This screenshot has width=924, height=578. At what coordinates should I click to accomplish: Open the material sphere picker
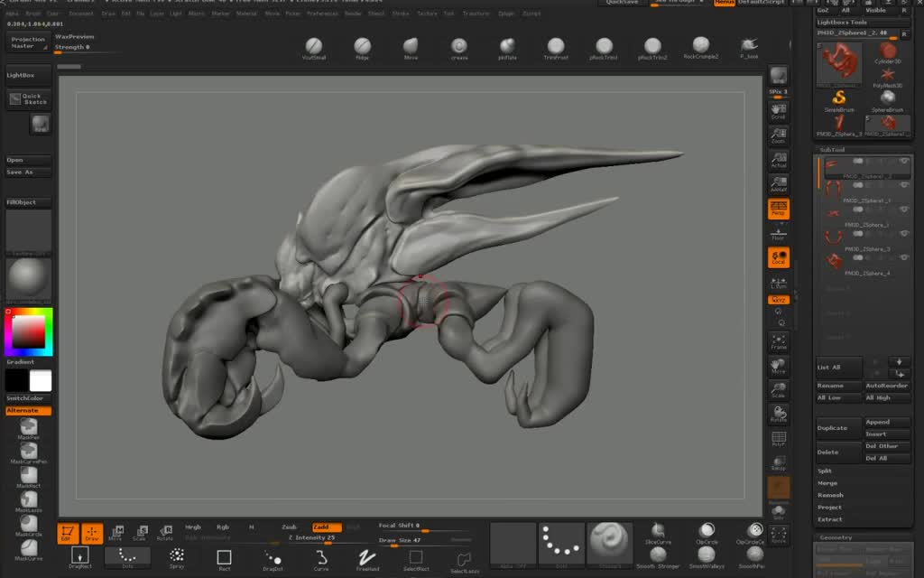tap(28, 278)
